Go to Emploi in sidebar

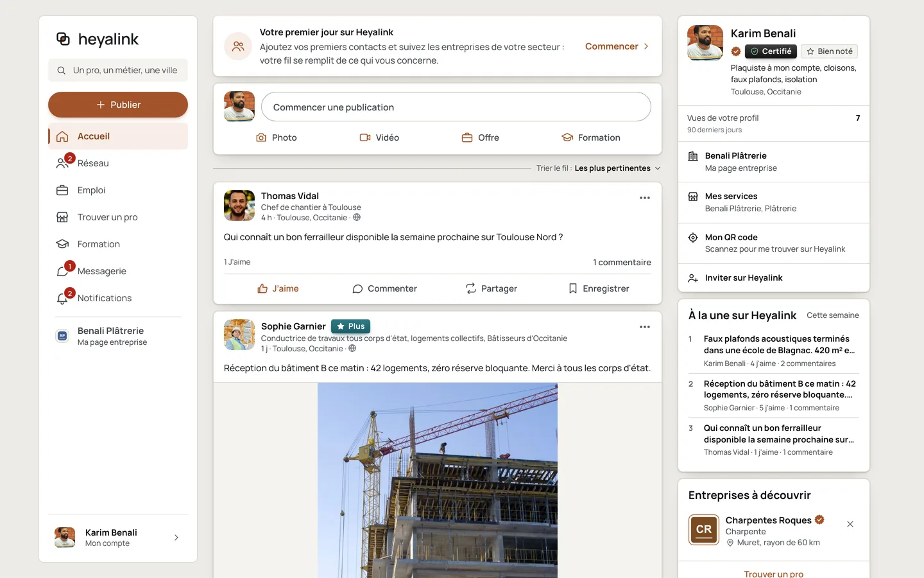[118, 190]
